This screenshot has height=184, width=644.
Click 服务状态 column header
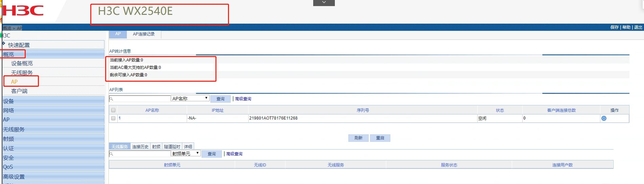[449, 165]
